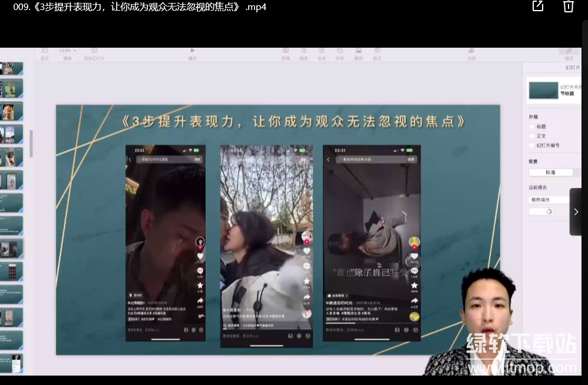Open the 形状 shapes icon
This screenshot has height=385, width=588.
(x=340, y=51)
